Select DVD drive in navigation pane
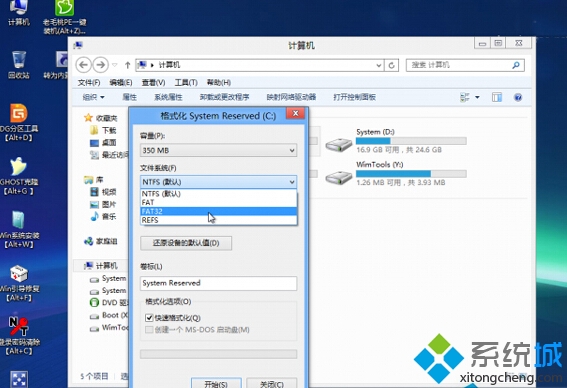The height and width of the screenshot is (388, 567). pyautogui.click(x=108, y=303)
